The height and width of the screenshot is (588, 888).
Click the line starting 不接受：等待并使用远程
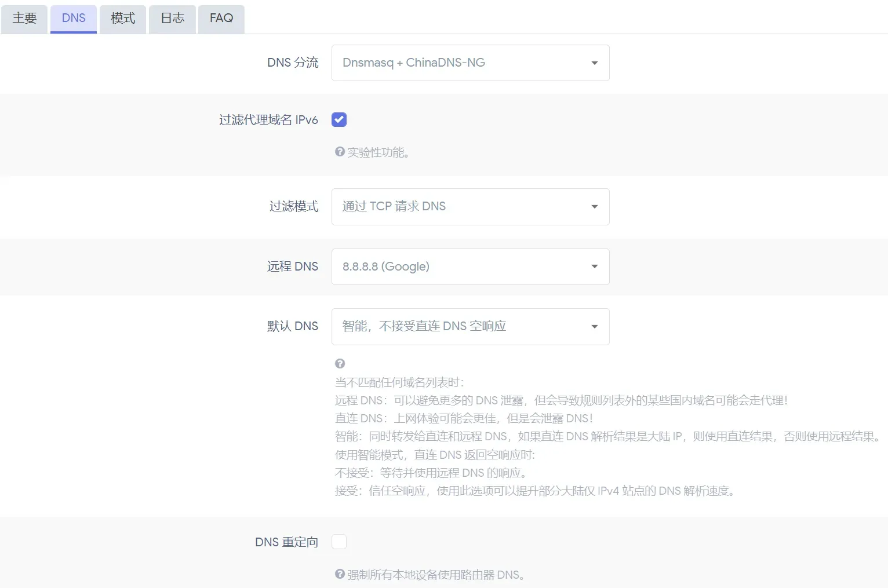(x=431, y=473)
